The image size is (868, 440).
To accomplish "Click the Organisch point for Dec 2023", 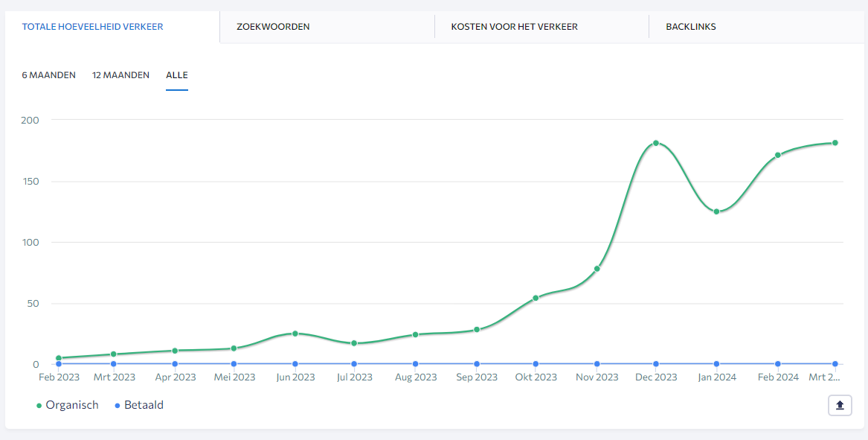I will pyautogui.click(x=656, y=143).
